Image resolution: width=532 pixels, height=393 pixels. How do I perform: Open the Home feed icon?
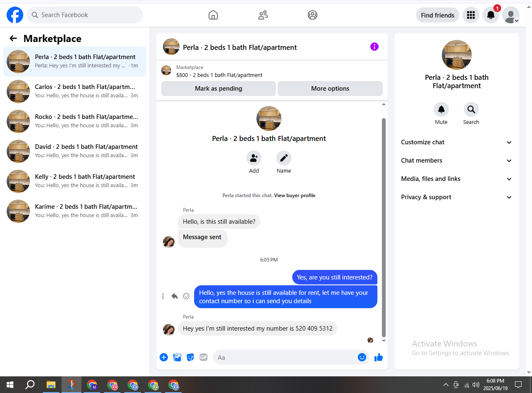click(213, 15)
